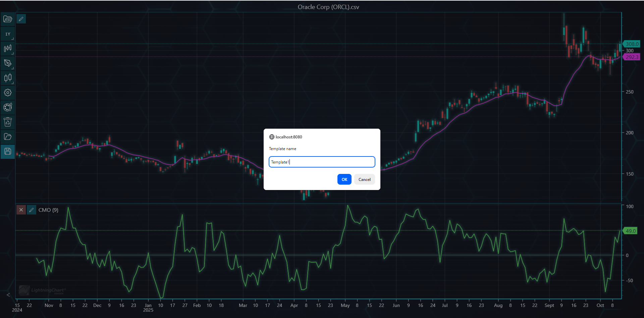The width and height of the screenshot is (644, 318).
Task: Open the two-candle tool menu in sidebar
Action: (x=8, y=78)
